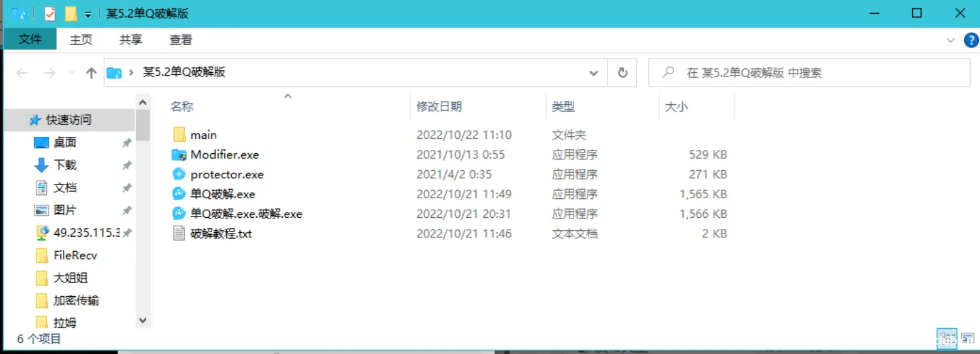Open 图片 in the navigation pane
Screen dimensions: 980x354
(65, 210)
